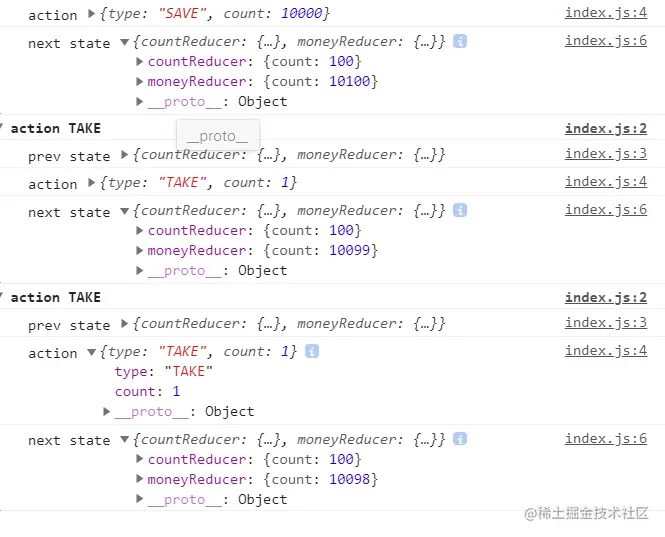Open index.js:4 link on expanded TAKE action row

click(606, 350)
